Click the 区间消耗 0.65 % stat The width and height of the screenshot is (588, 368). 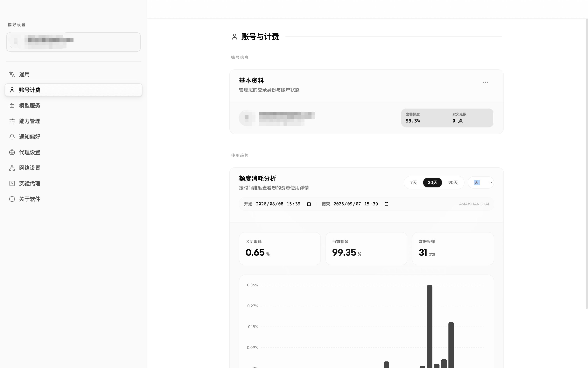click(x=280, y=248)
